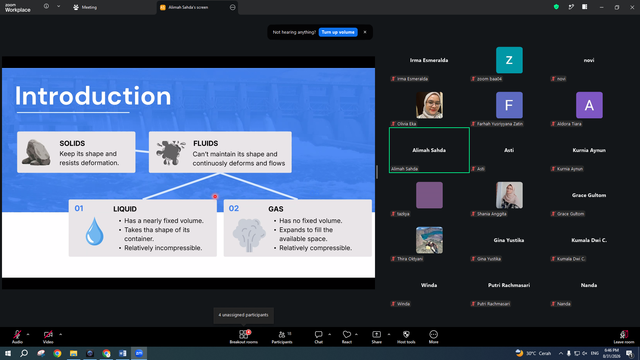Select the Putri Rachmasari participant tile

tap(509, 285)
